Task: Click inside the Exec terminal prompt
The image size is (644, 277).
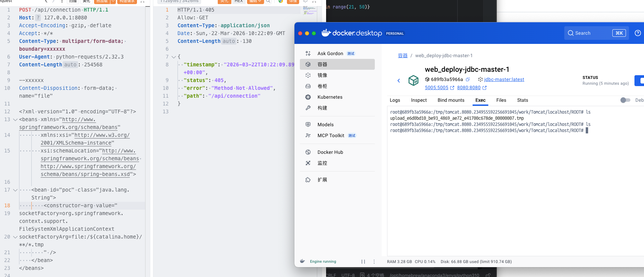Action: coord(587,131)
